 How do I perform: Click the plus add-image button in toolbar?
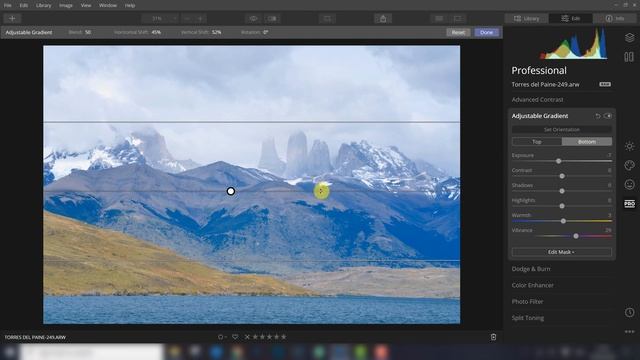pos(12,18)
